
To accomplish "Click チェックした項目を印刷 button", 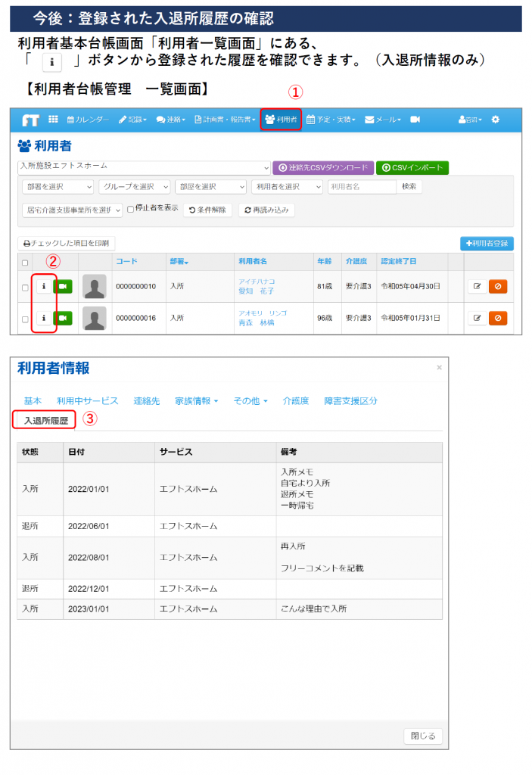I will coord(67,243).
